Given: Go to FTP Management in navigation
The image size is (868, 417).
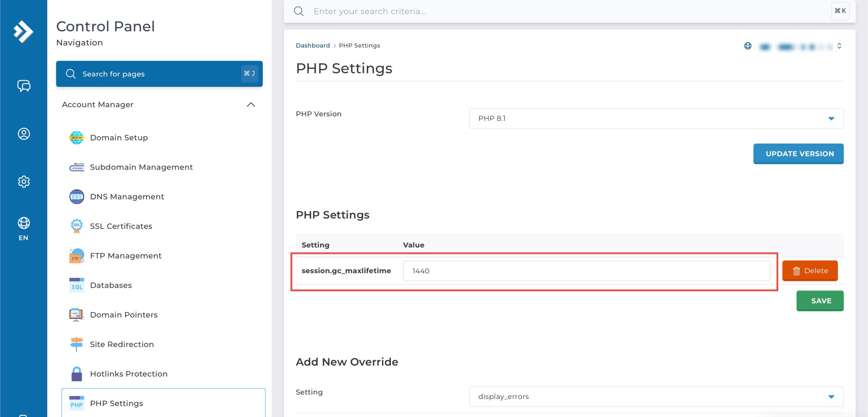Looking at the screenshot, I should (125, 256).
